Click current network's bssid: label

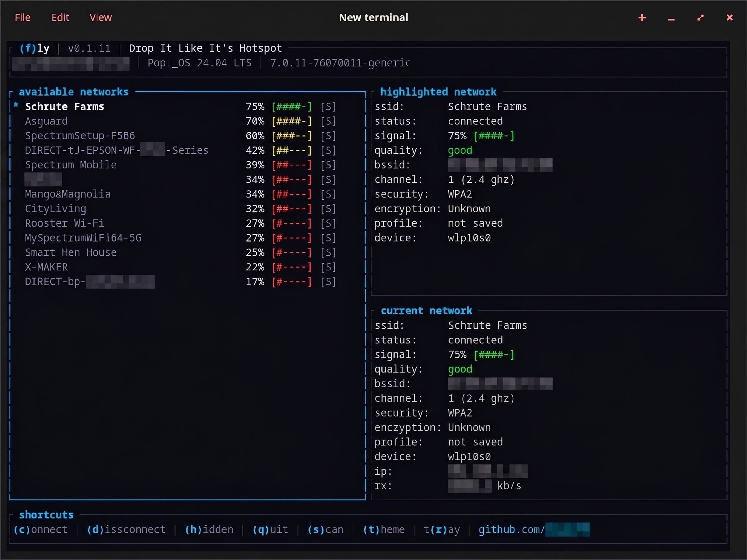click(x=393, y=384)
